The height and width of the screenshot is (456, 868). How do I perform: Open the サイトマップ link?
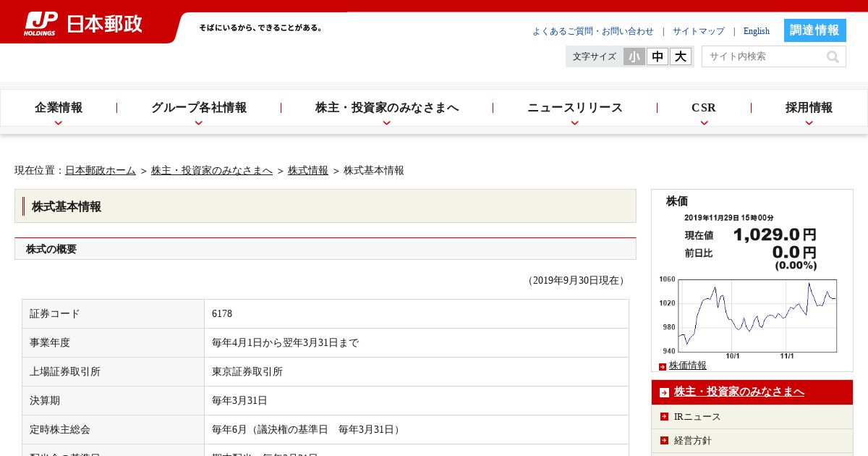pos(699,31)
